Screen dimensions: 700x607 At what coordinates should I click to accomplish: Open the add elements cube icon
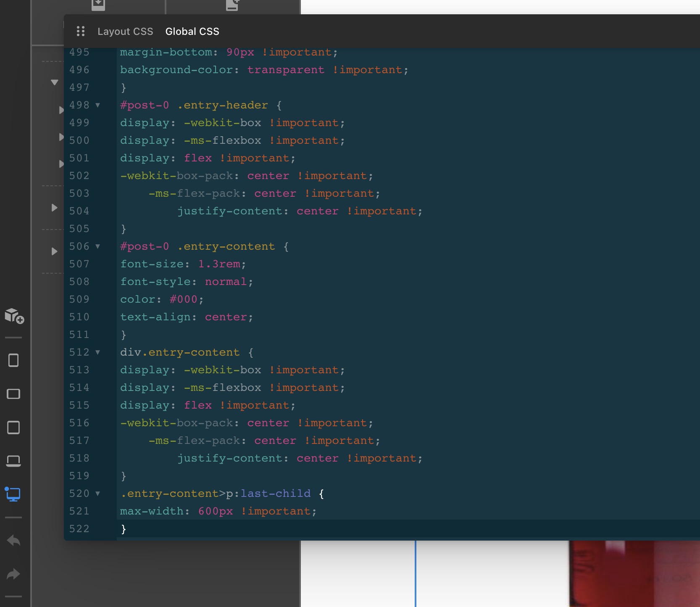coord(14,316)
